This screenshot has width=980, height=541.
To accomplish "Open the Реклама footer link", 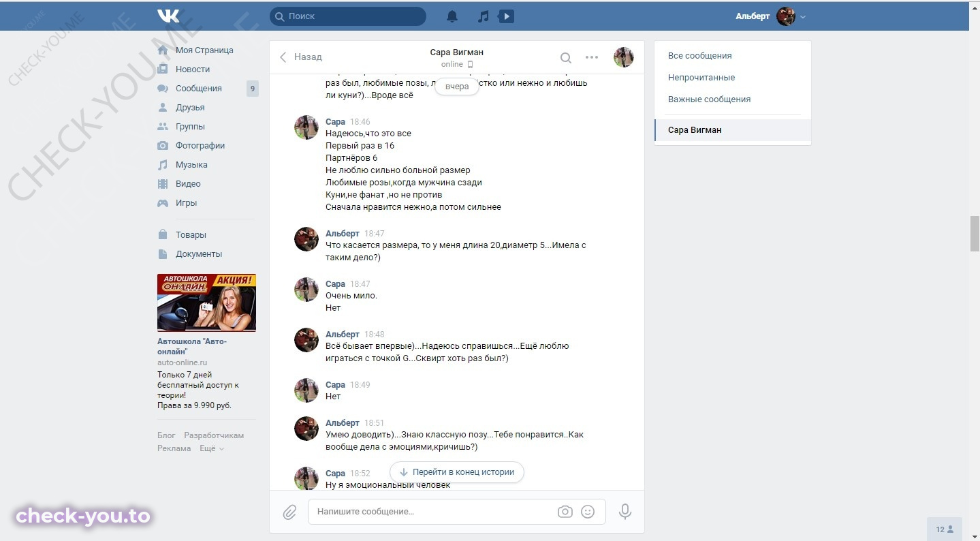I will [x=174, y=448].
